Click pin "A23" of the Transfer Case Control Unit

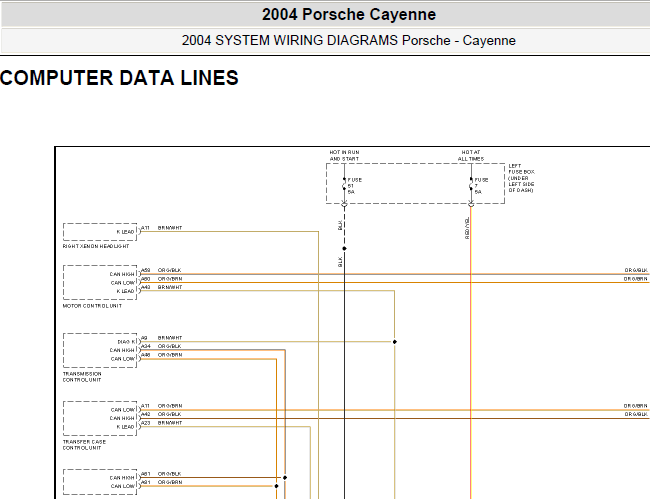(146, 423)
